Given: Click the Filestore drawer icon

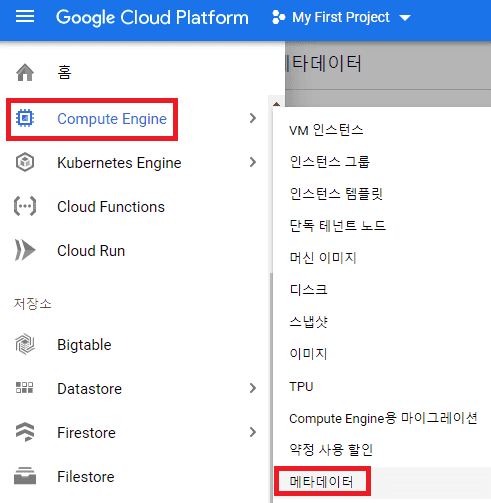Looking at the screenshot, I should pos(25,476).
